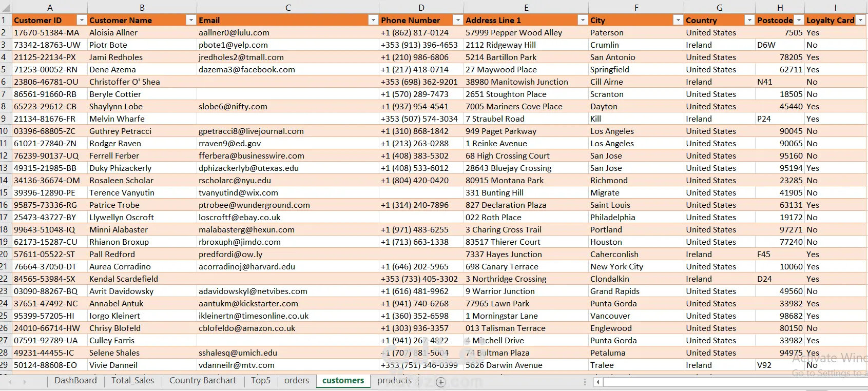This screenshot has height=391, width=868.
Task: Open the Phone Number filter dropdown
Action: pyautogui.click(x=458, y=20)
